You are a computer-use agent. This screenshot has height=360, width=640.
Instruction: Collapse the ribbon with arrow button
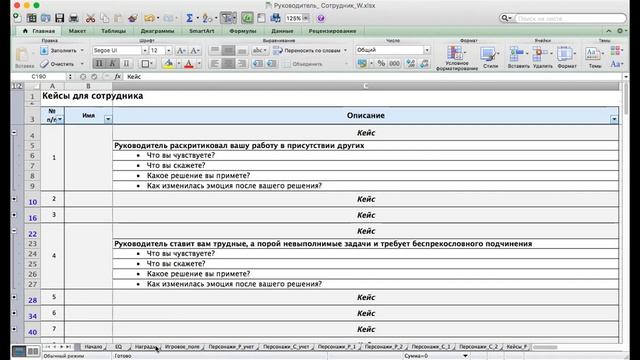coord(609,31)
